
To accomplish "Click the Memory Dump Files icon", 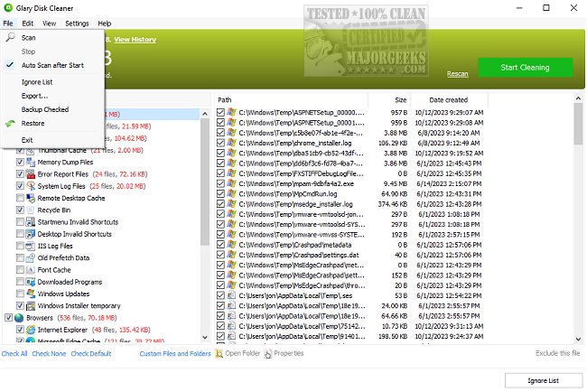I will pyautogui.click(x=31, y=162).
